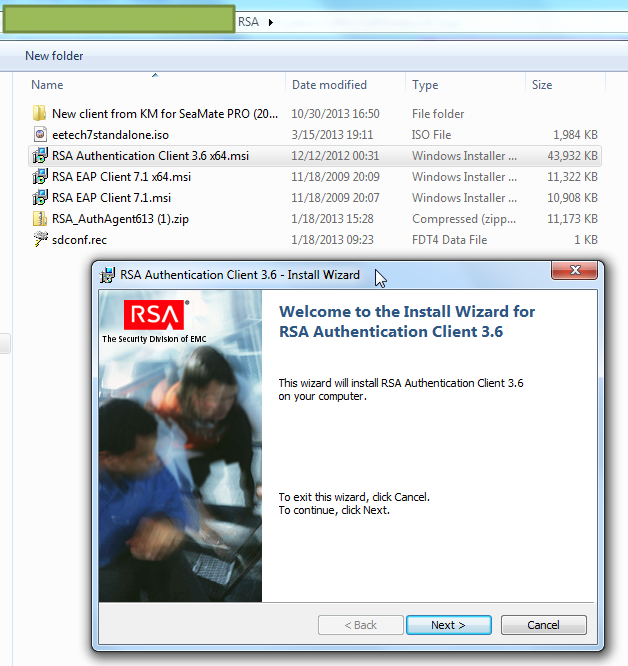628x666 pixels.
Task: Click Next to continue the install wizard
Action: 449,625
